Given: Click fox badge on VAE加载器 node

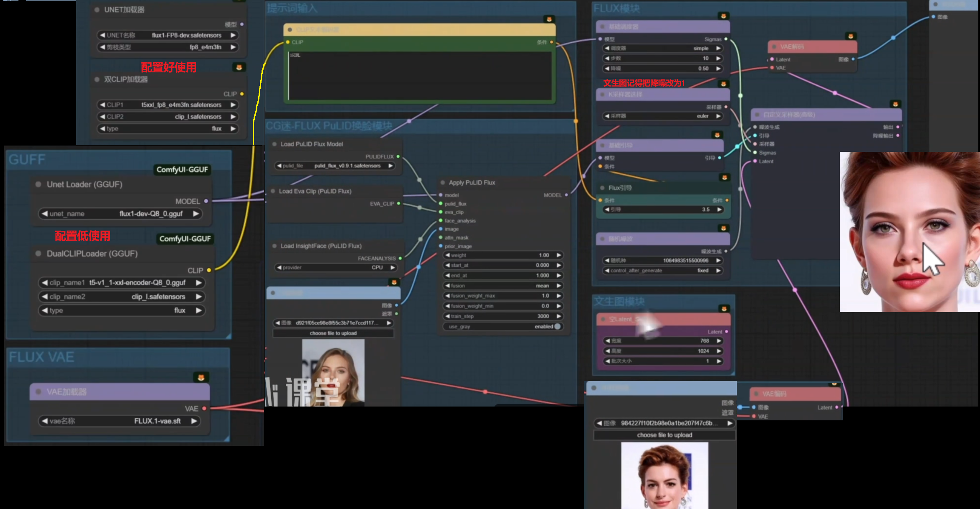Looking at the screenshot, I should 201,378.
